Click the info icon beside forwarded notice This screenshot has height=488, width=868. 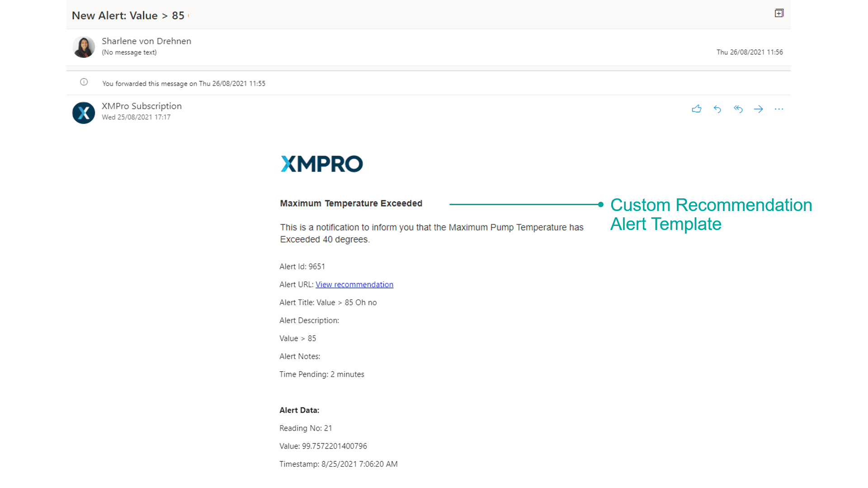click(x=84, y=82)
